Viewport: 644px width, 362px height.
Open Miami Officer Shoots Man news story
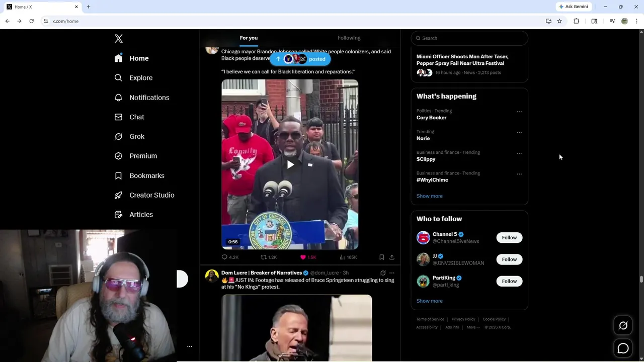pos(462,60)
